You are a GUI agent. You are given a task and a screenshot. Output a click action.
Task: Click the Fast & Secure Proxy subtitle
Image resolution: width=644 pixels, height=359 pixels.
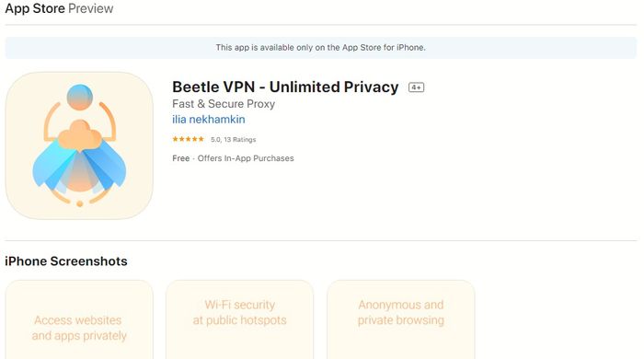[224, 104]
